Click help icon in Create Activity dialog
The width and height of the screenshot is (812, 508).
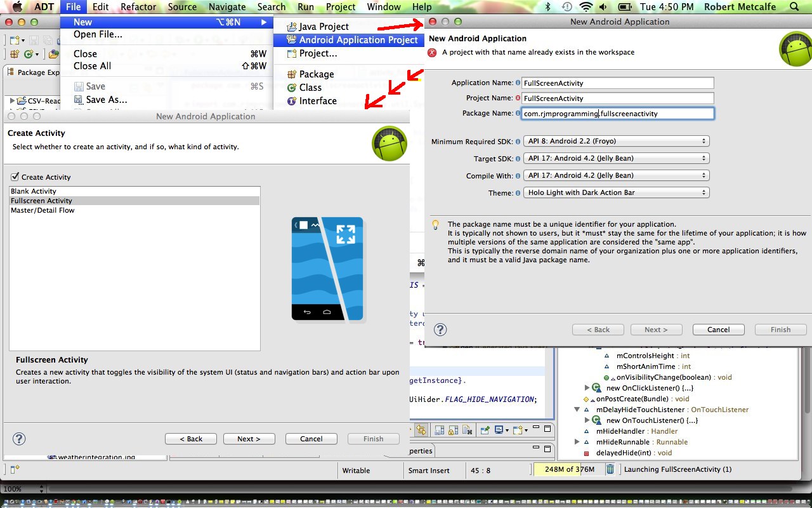click(x=19, y=439)
